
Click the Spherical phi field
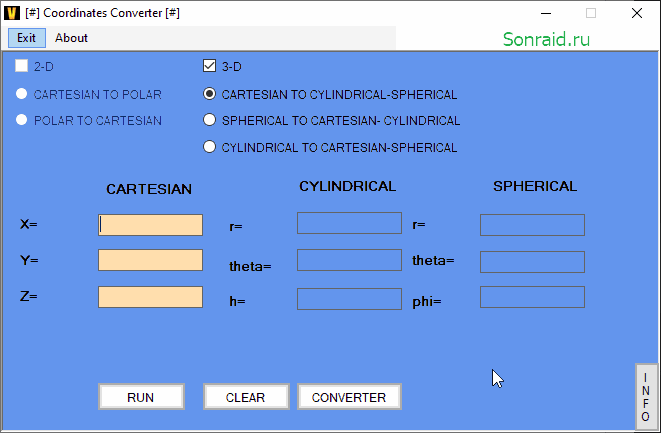532,297
